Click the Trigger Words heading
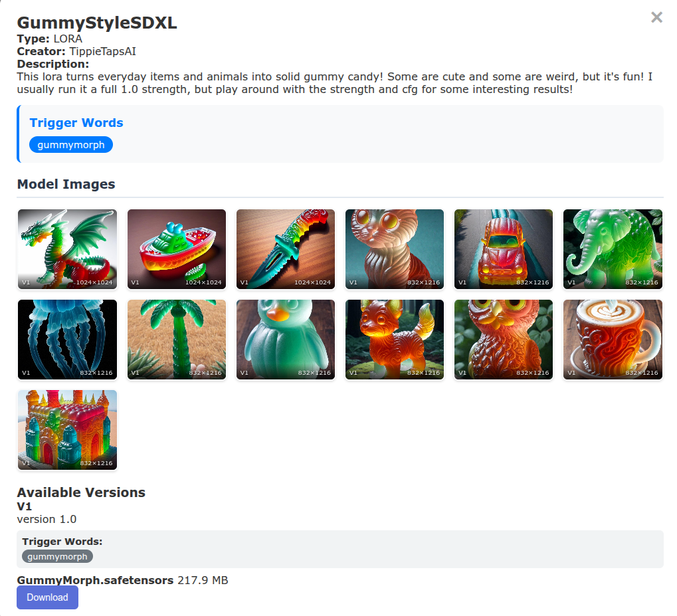Viewport: 677px width, 616px height. coord(76,123)
